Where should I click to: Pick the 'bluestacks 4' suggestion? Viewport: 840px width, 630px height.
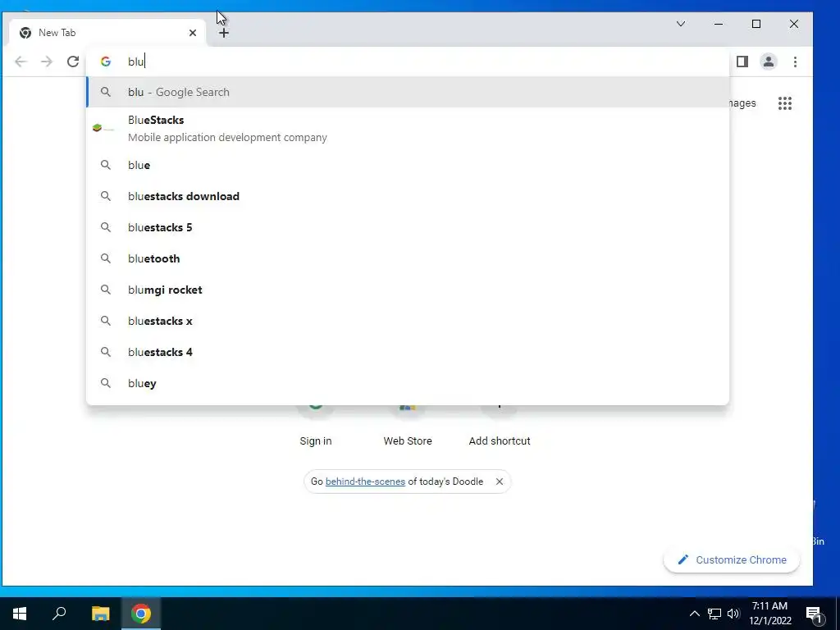click(408, 352)
